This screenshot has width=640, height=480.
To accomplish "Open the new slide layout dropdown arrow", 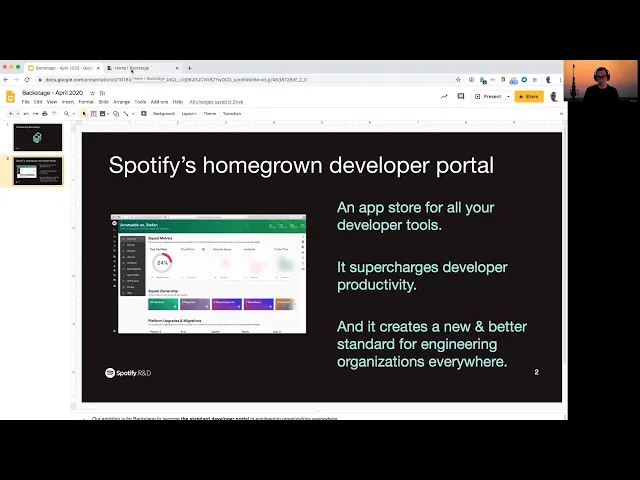I will (18, 113).
